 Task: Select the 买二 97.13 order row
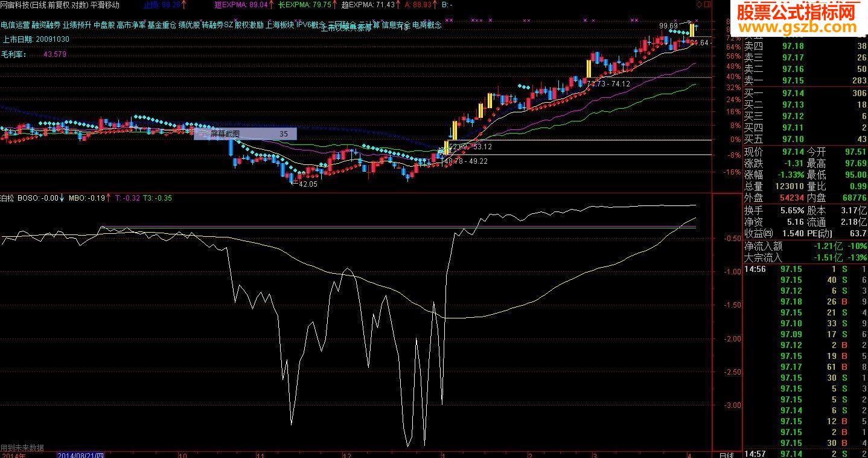(805, 105)
